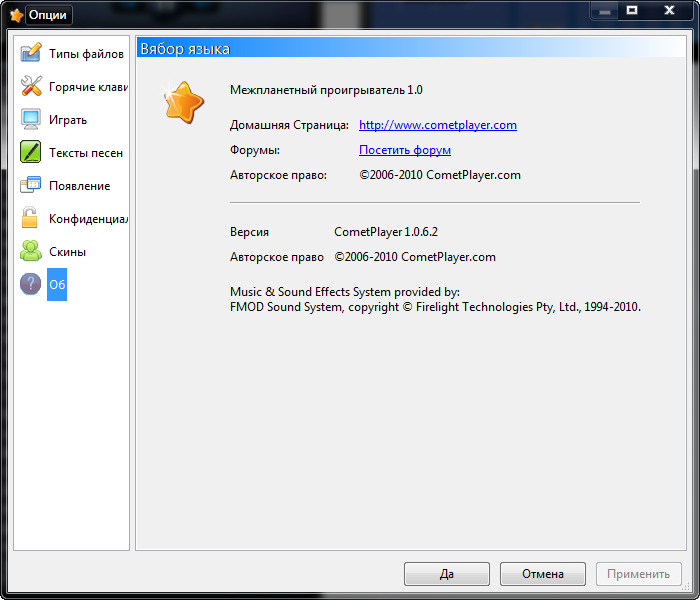700x600 pixels.
Task: Click the Об question mark icon
Action: (31, 284)
